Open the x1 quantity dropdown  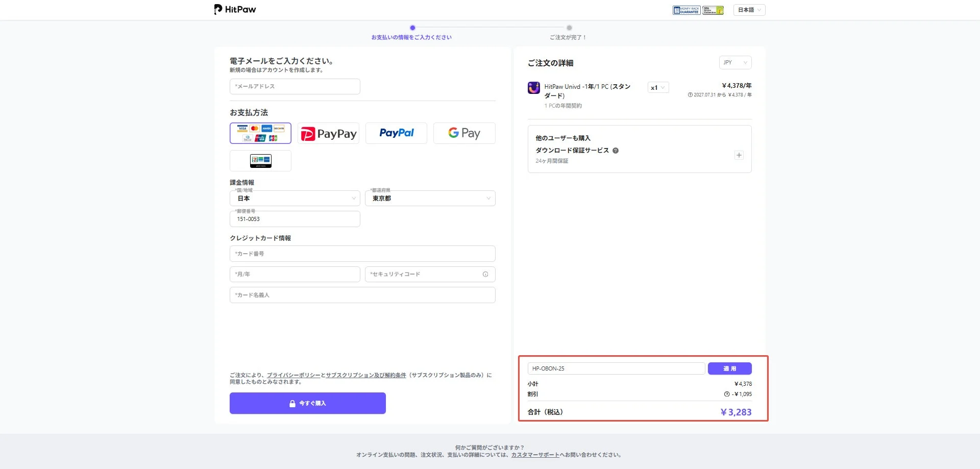(658, 88)
